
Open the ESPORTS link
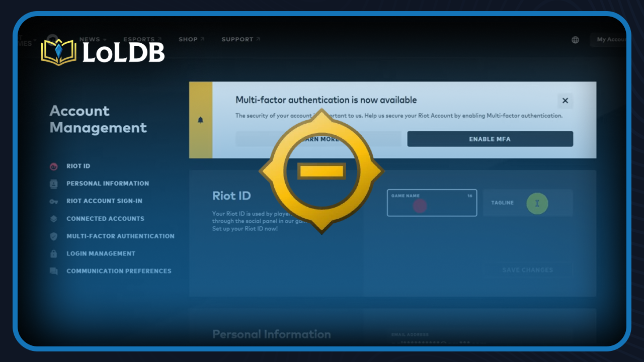tap(142, 39)
